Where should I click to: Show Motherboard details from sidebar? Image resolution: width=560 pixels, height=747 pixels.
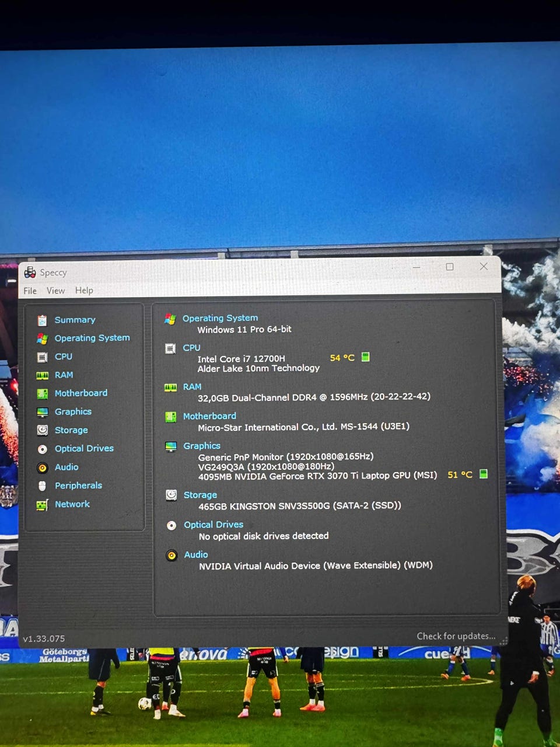(81, 393)
